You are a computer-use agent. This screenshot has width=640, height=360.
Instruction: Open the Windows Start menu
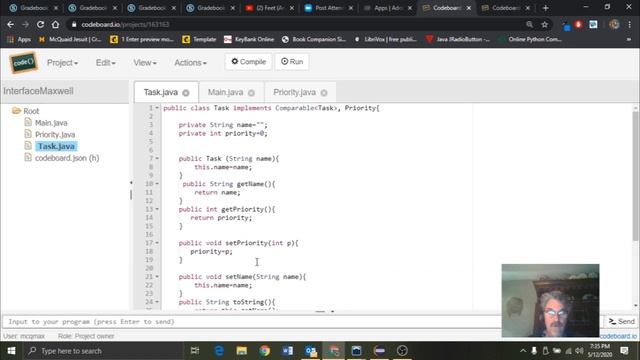[11, 351]
